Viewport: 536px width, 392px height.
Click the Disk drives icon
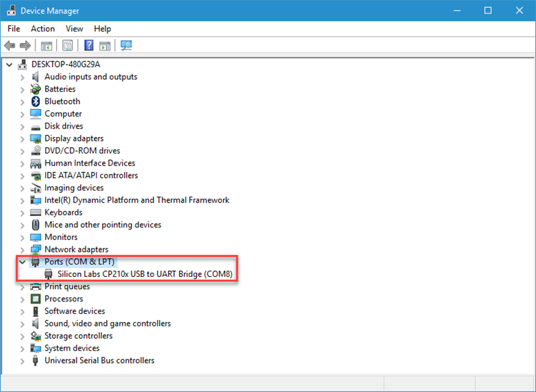[x=36, y=127]
